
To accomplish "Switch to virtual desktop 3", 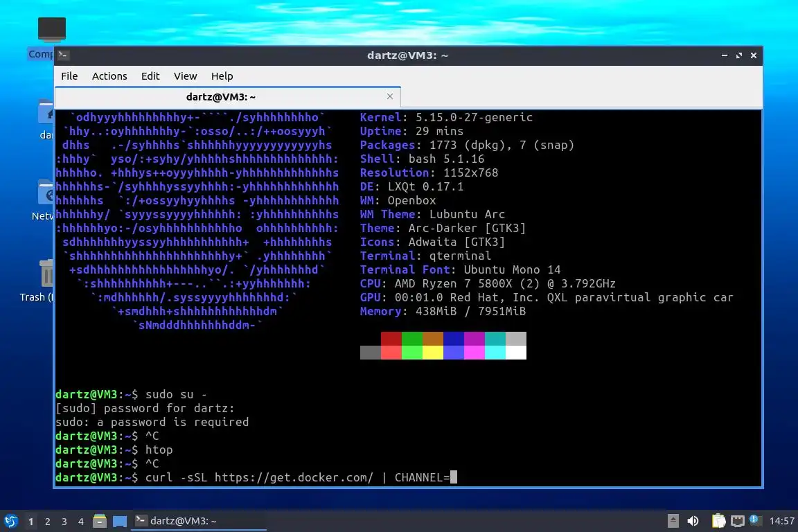I will (64, 522).
